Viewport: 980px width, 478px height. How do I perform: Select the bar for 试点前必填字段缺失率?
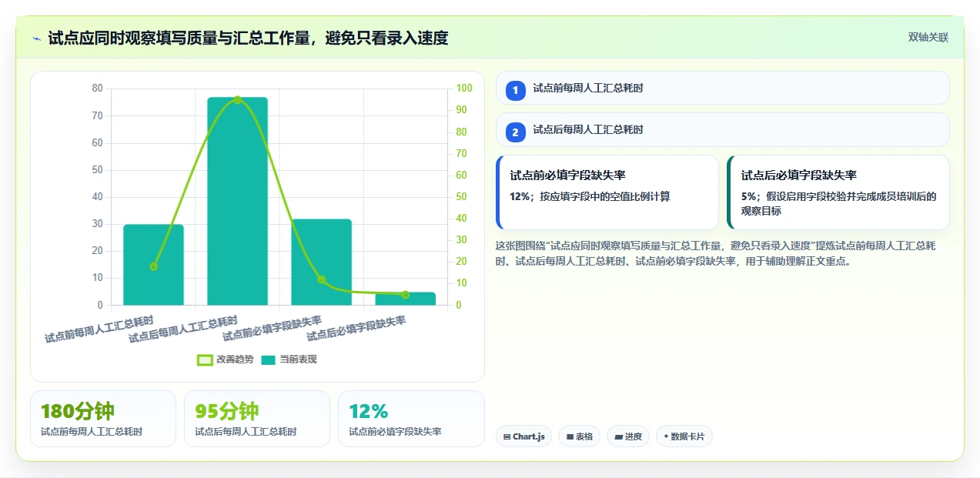click(321, 262)
